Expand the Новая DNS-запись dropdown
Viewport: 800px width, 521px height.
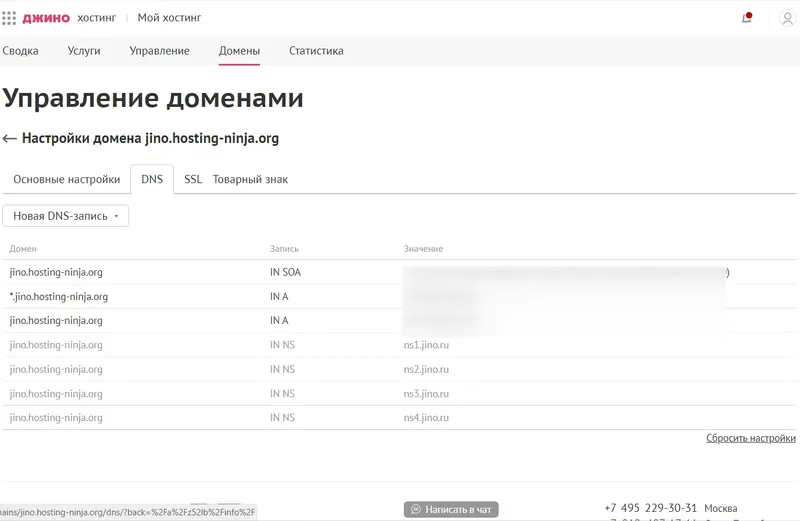click(66, 216)
